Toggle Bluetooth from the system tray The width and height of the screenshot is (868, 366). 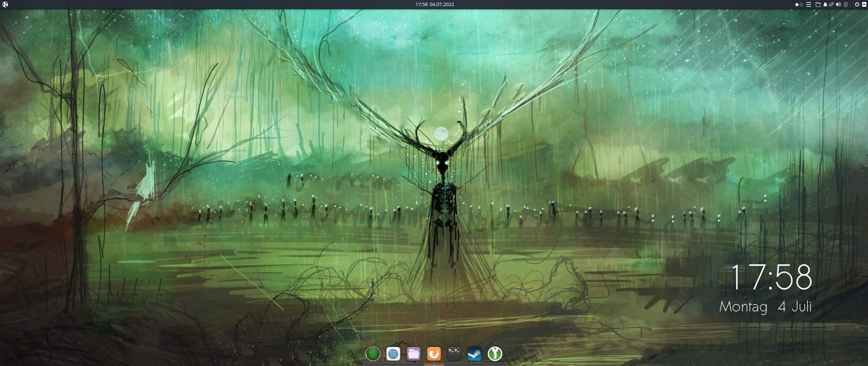pos(846,4)
